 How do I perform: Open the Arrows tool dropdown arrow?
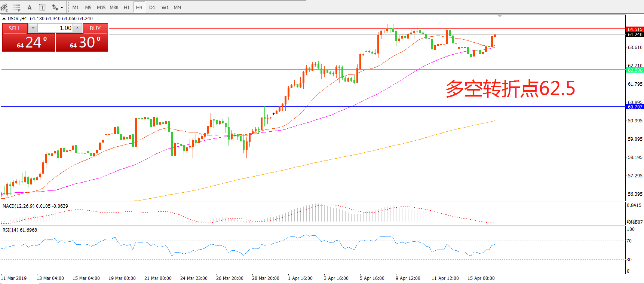click(x=62, y=7)
